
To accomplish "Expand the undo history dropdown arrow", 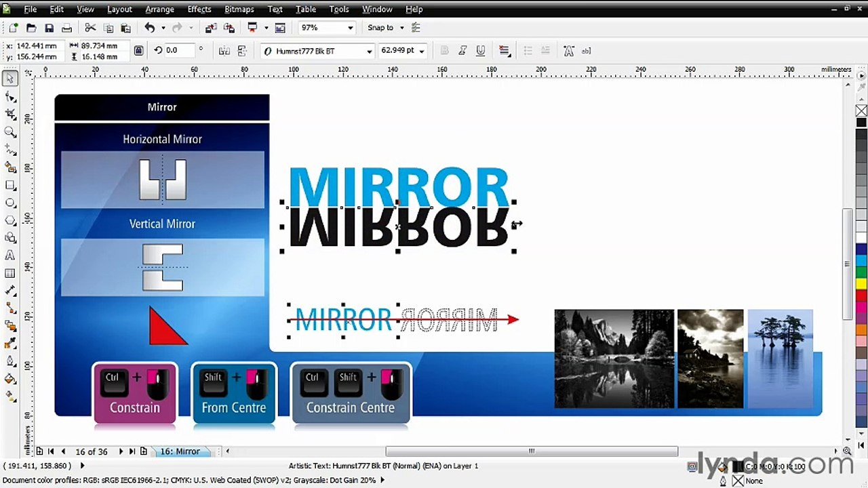I will click(163, 28).
